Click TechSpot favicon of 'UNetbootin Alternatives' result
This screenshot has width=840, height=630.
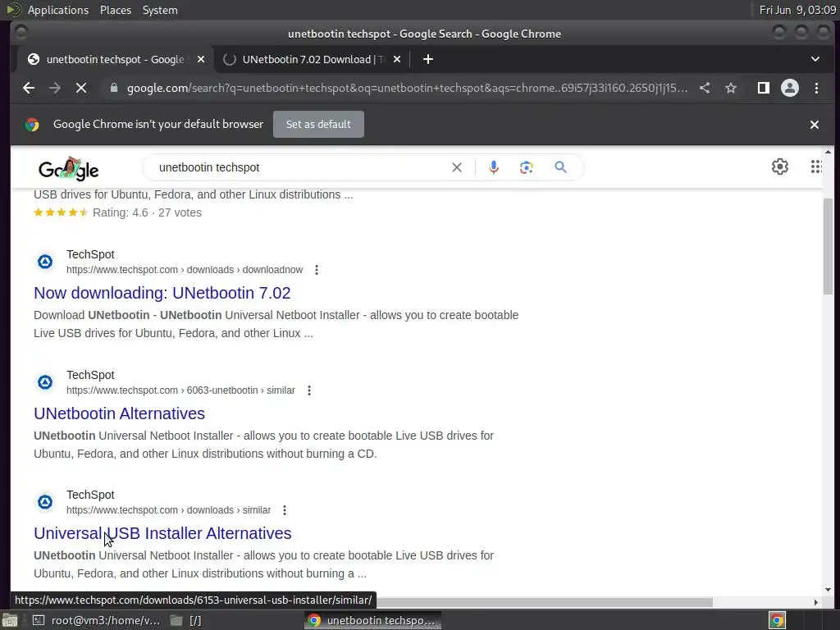point(45,382)
